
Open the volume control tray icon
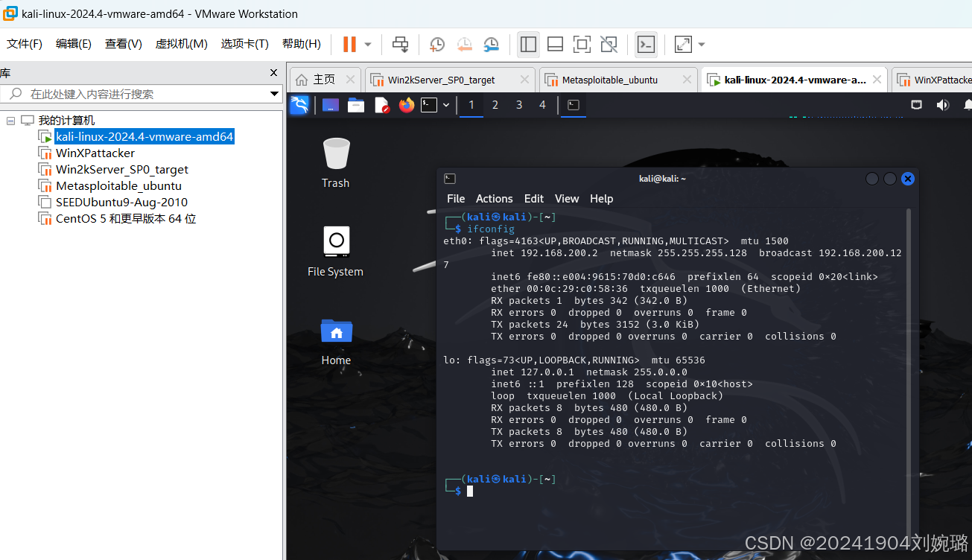942,105
